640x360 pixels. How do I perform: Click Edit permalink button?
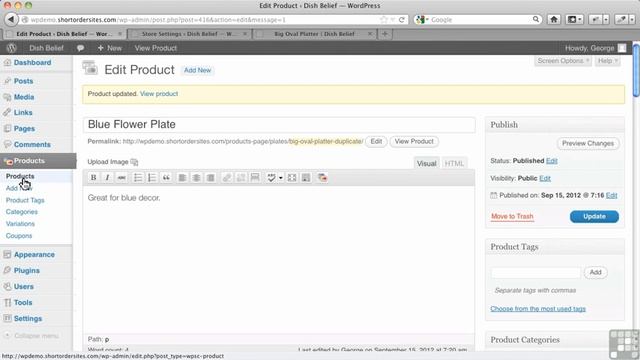(376, 141)
